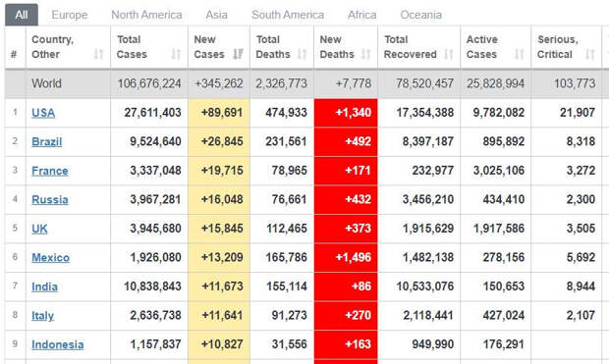Image resolution: width=609 pixels, height=364 pixels.
Task: Open the Brazil country link
Action: (46, 142)
